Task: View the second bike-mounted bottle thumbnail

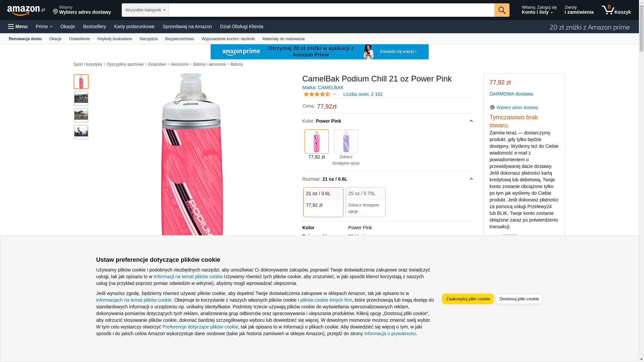Action: (81, 99)
